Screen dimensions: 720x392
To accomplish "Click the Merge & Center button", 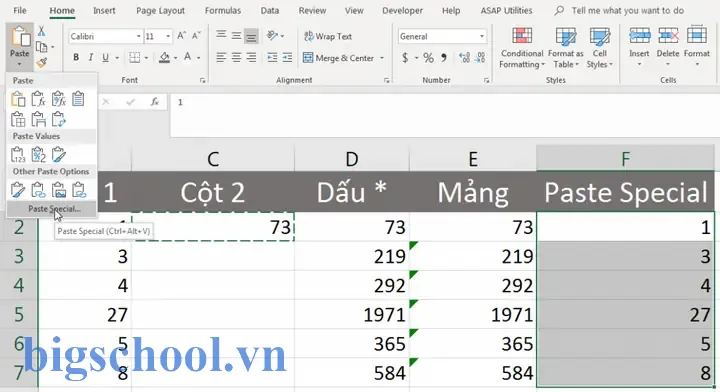I will click(339, 58).
